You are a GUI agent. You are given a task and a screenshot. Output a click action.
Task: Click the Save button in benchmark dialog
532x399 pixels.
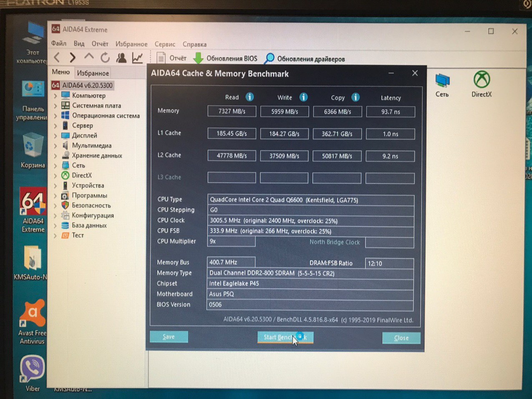tap(168, 336)
